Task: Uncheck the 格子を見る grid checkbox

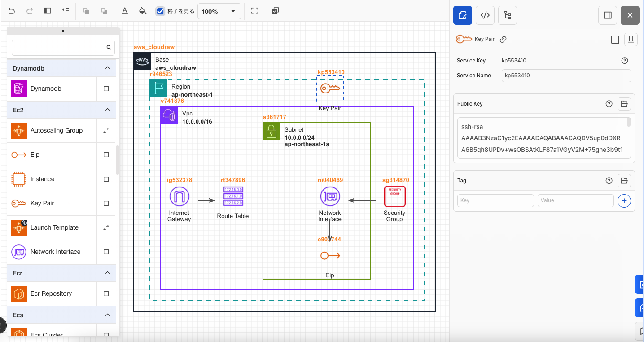Action: point(160,11)
